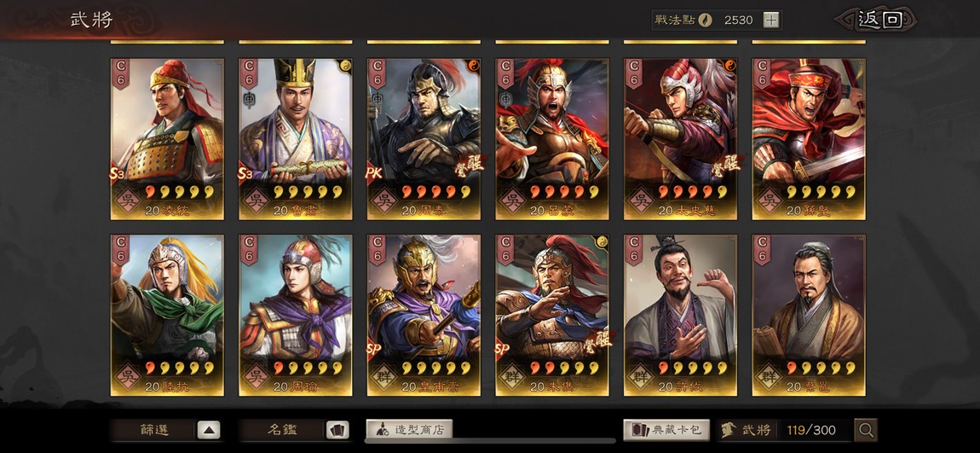Open the search magnifier icon
980x453 pixels.
click(866, 430)
